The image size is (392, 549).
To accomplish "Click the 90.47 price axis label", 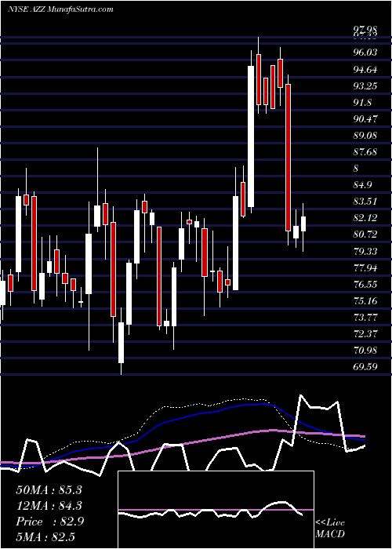I will (365, 118).
